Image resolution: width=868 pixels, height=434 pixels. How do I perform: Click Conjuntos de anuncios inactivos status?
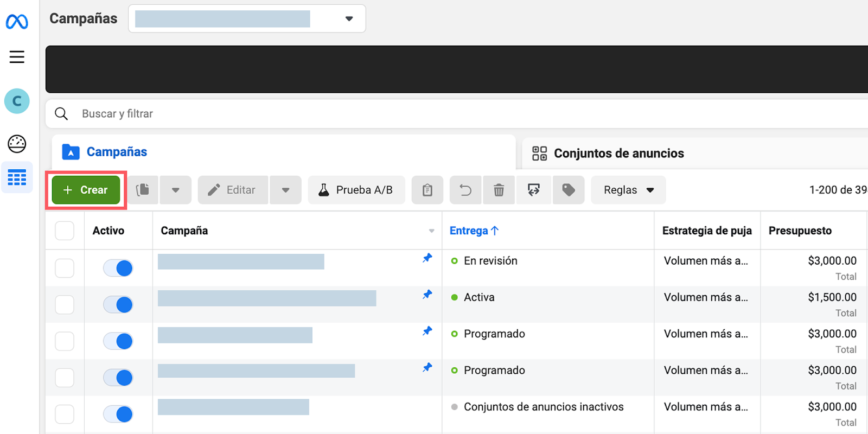[544, 407]
